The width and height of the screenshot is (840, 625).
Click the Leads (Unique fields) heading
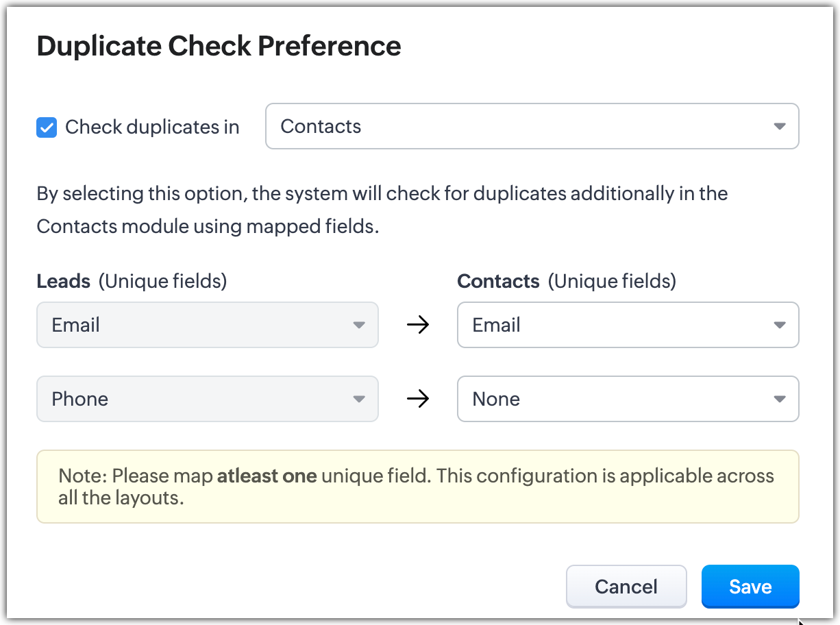pos(132,281)
